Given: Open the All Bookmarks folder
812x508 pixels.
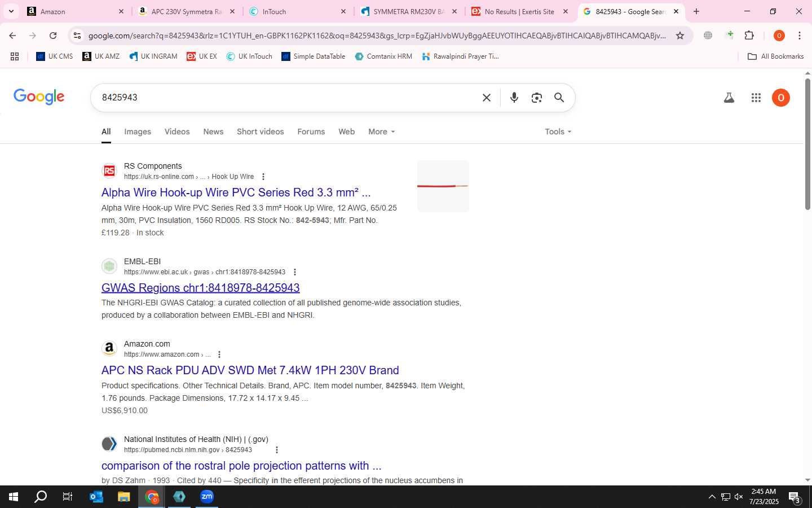Looking at the screenshot, I should [x=775, y=56].
